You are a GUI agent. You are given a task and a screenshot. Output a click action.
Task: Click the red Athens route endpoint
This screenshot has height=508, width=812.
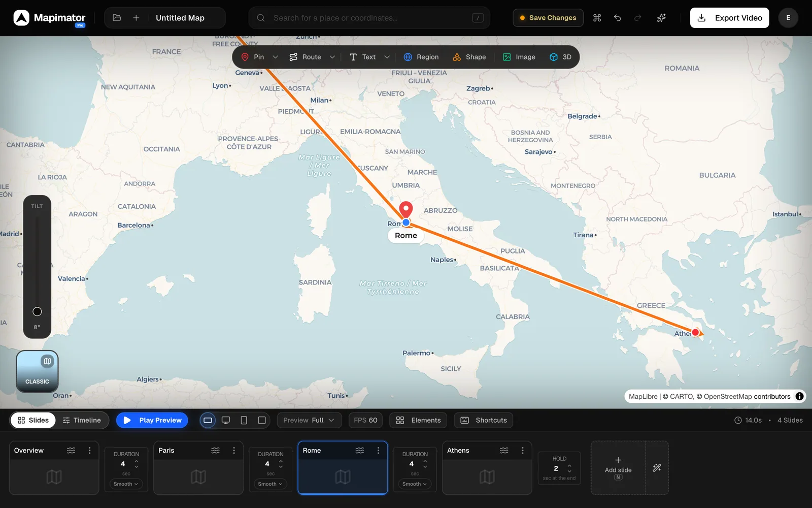pyautogui.click(x=695, y=332)
